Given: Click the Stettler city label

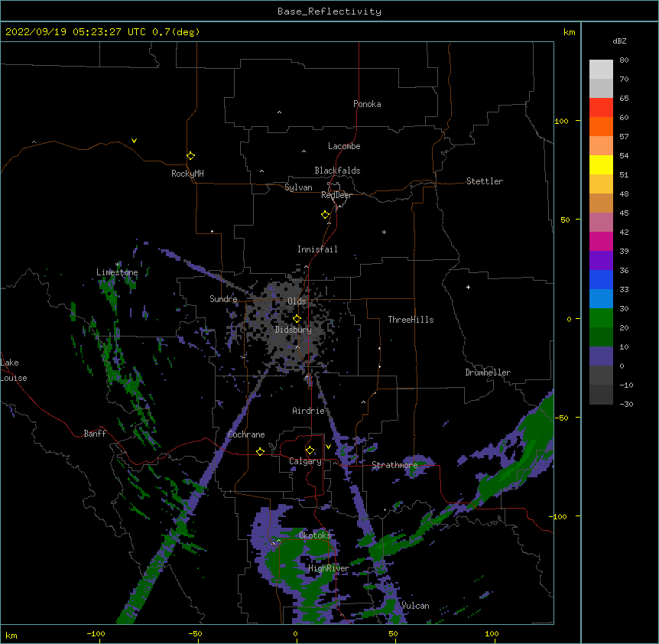Looking at the screenshot, I should point(485,181).
